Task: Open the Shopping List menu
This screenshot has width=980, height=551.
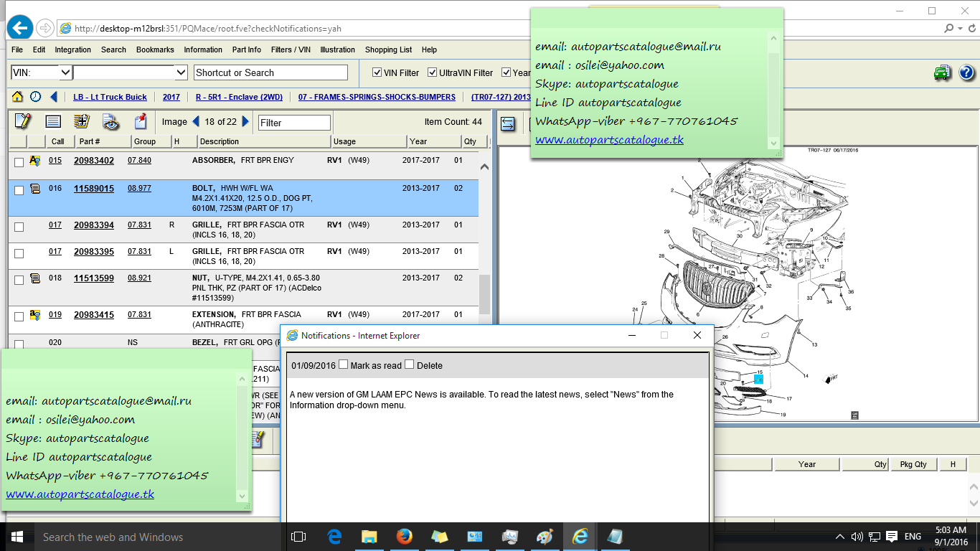Action: click(x=388, y=50)
